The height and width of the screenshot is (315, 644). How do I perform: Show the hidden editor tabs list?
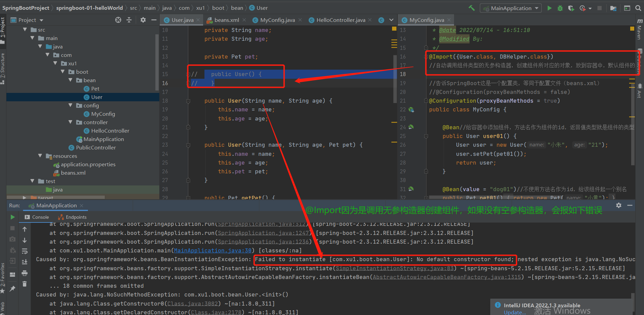pyautogui.click(x=391, y=20)
